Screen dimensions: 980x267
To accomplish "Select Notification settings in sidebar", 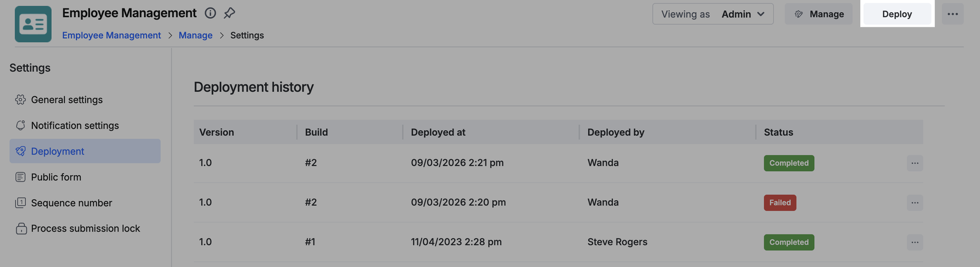I will (75, 126).
